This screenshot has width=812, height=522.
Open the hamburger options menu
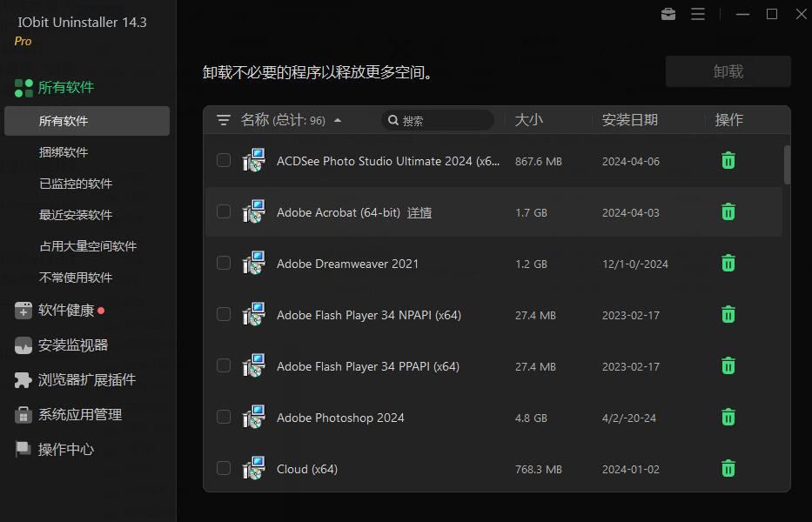[698, 14]
